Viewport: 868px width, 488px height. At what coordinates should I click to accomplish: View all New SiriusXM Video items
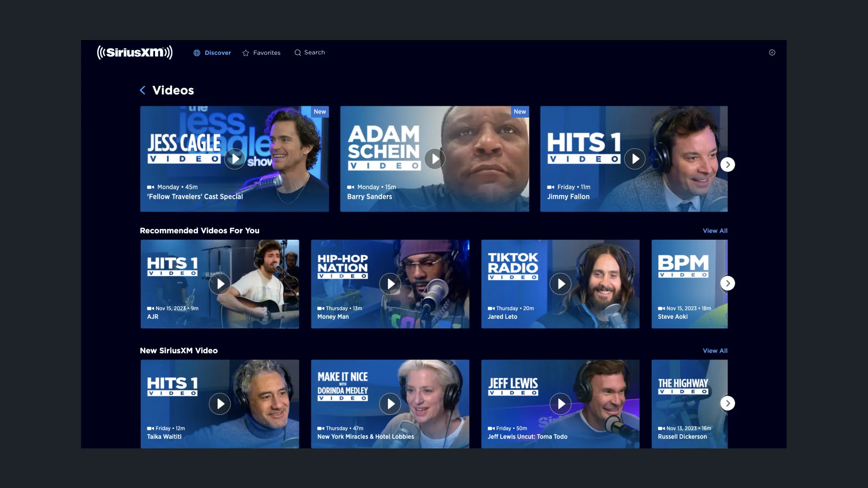[715, 351]
